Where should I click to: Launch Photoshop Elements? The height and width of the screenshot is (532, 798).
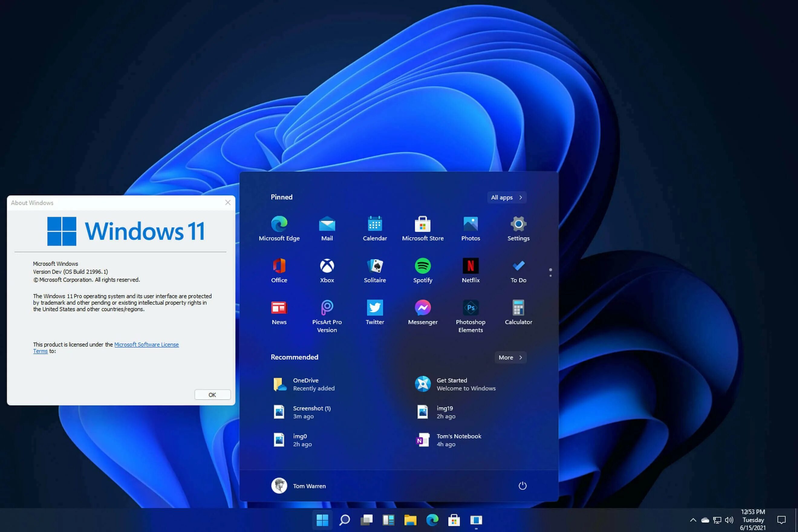(470, 308)
